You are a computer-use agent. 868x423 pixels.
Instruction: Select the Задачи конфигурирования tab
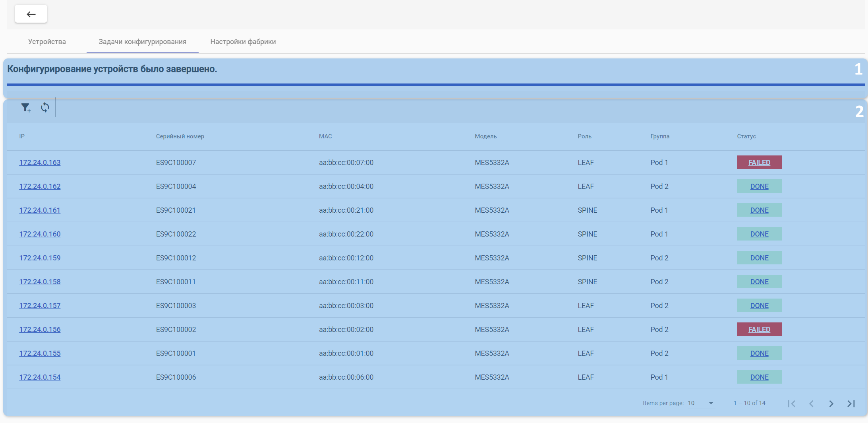pyautogui.click(x=142, y=42)
